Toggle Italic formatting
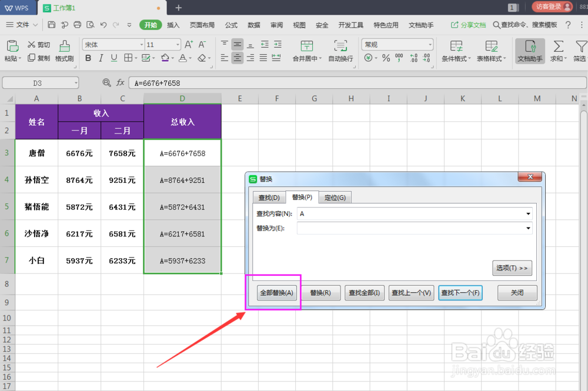 [101, 58]
